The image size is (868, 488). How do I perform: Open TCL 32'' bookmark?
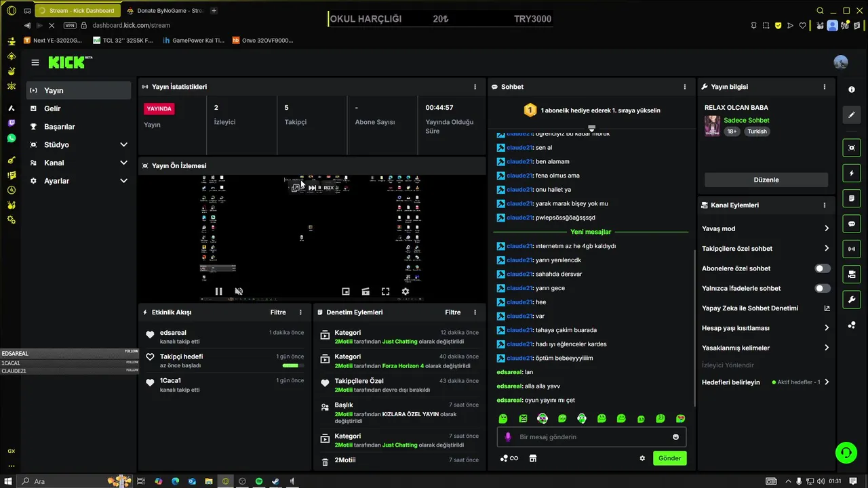click(123, 41)
